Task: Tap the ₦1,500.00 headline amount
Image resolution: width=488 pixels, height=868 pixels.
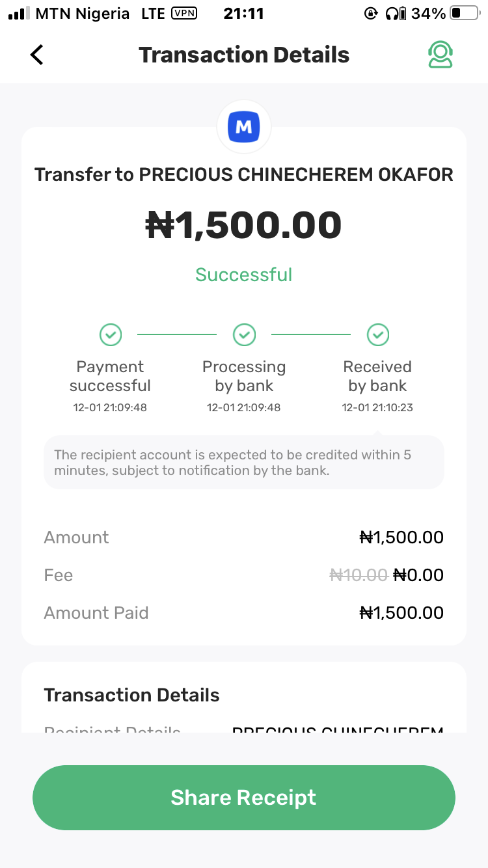Action: tap(244, 226)
